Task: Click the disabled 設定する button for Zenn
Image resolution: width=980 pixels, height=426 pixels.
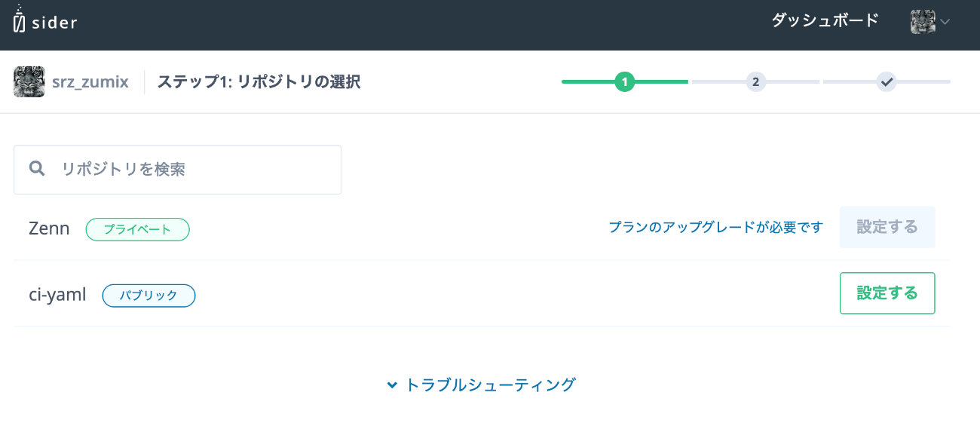Action: pos(887,227)
